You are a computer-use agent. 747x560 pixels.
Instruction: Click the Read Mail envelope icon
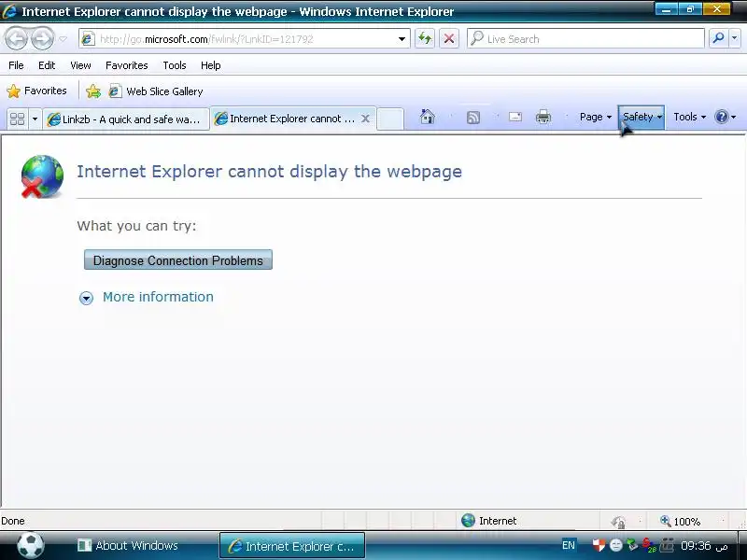pos(515,117)
